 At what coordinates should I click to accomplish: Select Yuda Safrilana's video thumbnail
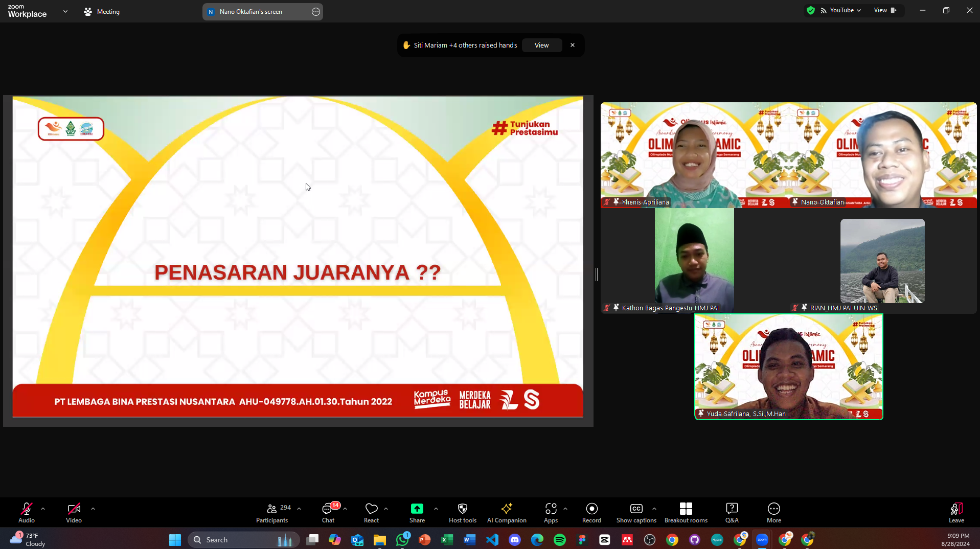click(788, 367)
